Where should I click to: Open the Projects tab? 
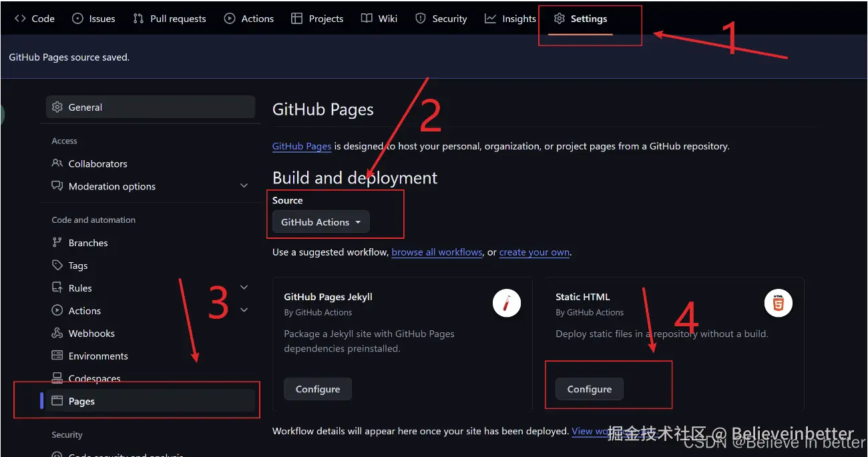click(317, 19)
